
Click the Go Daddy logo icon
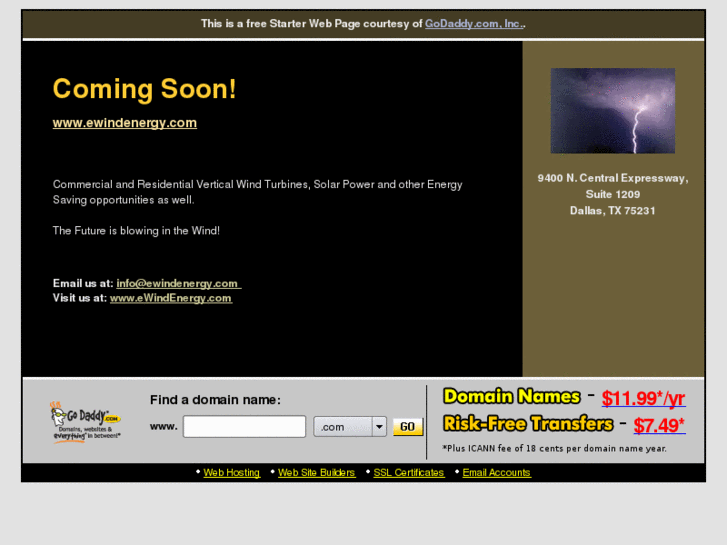(x=85, y=422)
